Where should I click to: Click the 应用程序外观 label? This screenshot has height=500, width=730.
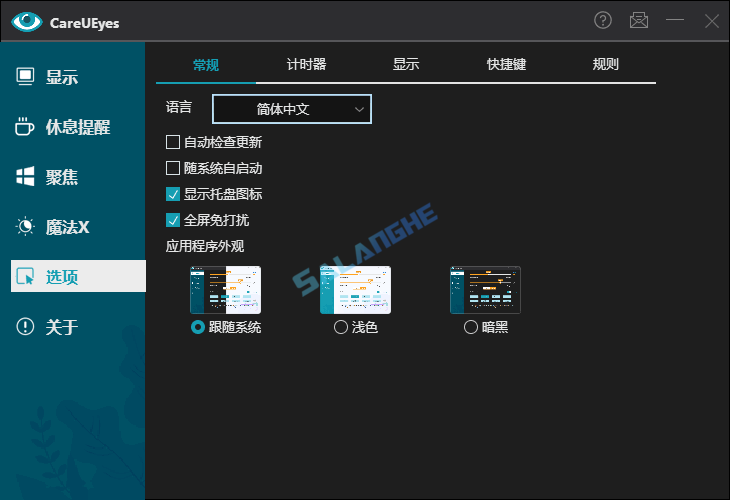[205, 246]
